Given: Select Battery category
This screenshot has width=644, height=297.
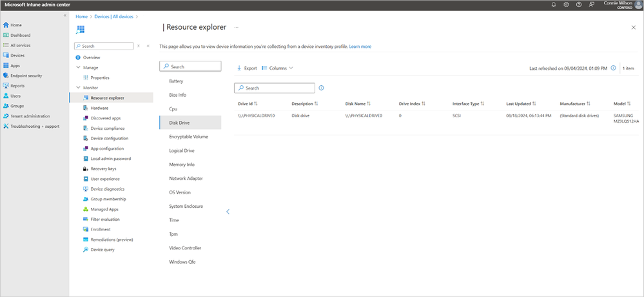Looking at the screenshot, I should pyautogui.click(x=190, y=81).
